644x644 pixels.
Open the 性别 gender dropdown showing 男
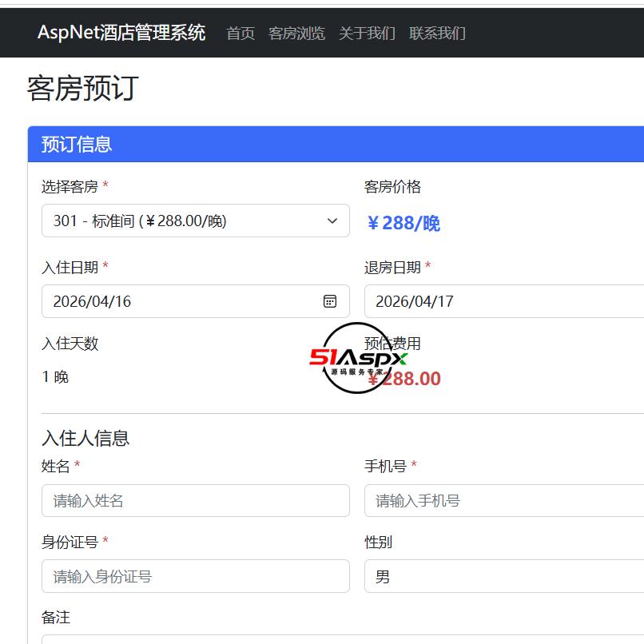pos(504,576)
